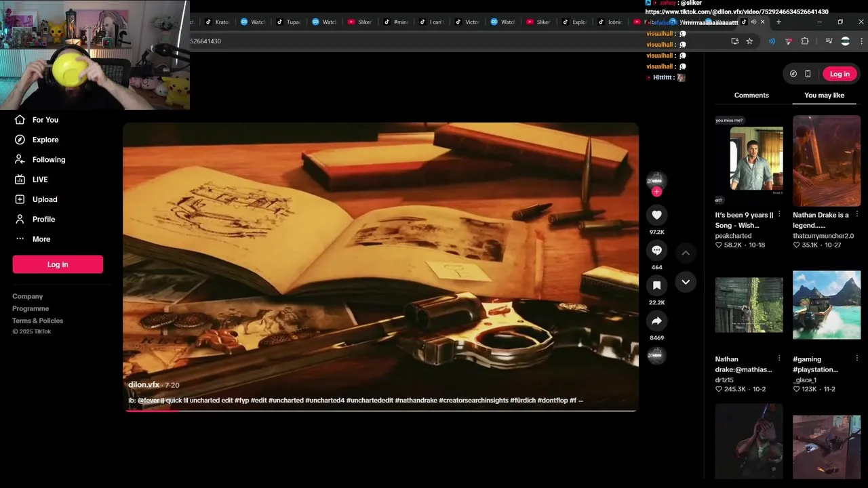Go to the Following feed
868x488 pixels.
(x=41, y=159)
